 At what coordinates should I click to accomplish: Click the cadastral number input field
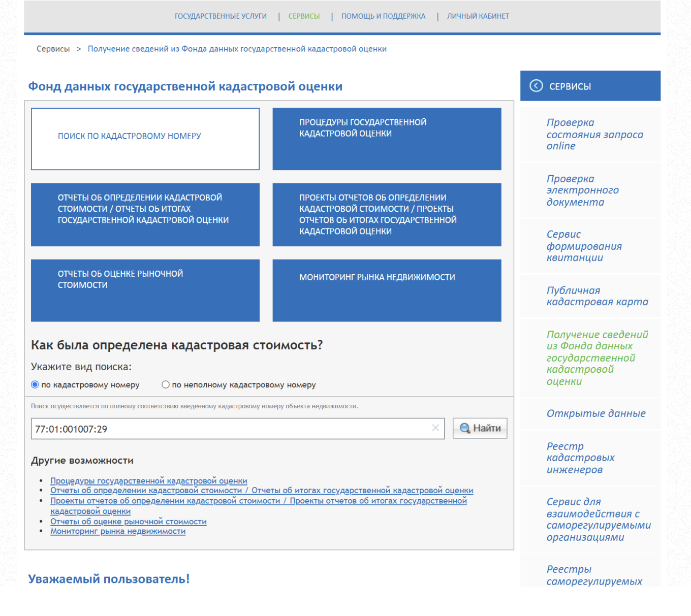click(x=229, y=429)
